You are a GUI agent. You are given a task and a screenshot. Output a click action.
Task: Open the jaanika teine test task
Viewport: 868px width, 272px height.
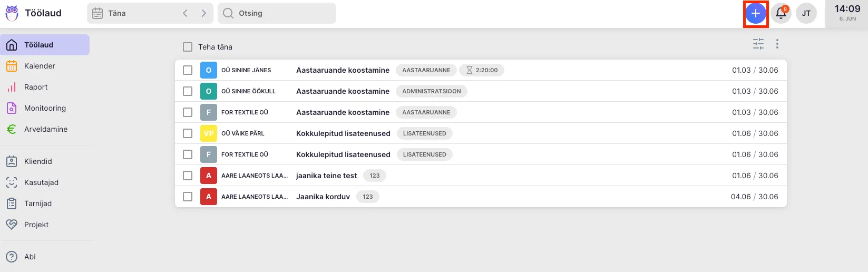326,176
